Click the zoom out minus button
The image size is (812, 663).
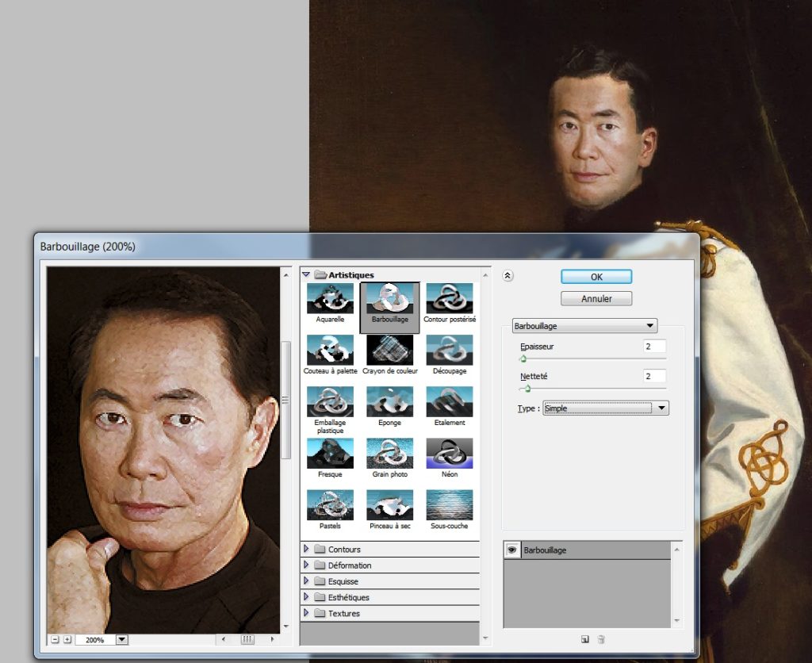pos(55,639)
